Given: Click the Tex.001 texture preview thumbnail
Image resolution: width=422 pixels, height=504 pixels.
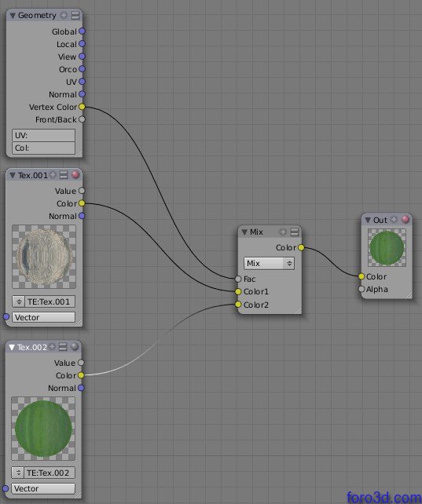Looking at the screenshot, I should point(44,257).
